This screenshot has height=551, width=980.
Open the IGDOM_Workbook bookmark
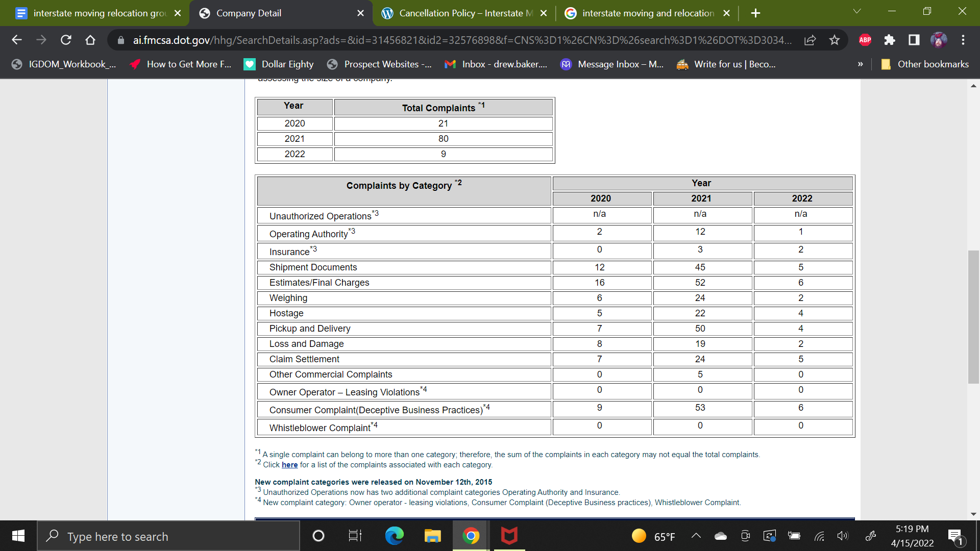tap(64, 64)
